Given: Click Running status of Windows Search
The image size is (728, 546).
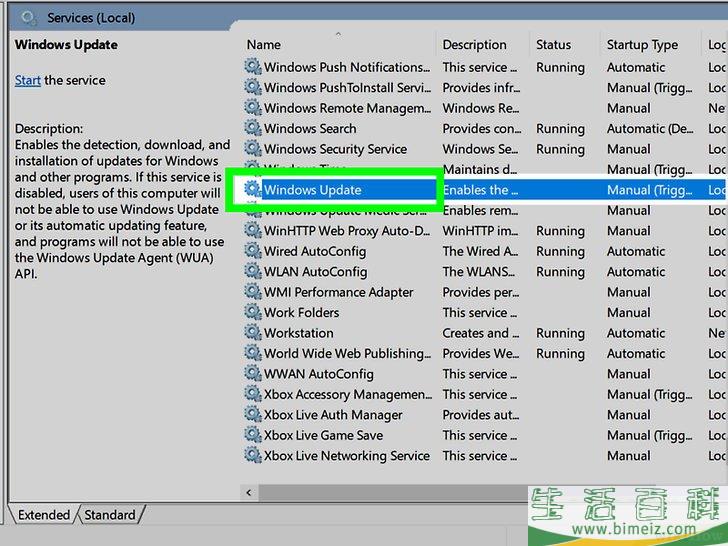Looking at the screenshot, I should click(x=560, y=129).
